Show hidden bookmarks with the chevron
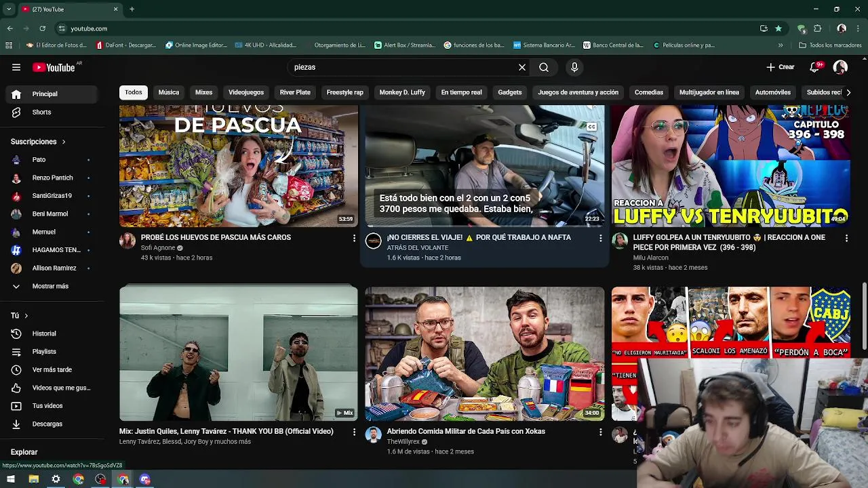This screenshot has width=868, height=488. 781,45
